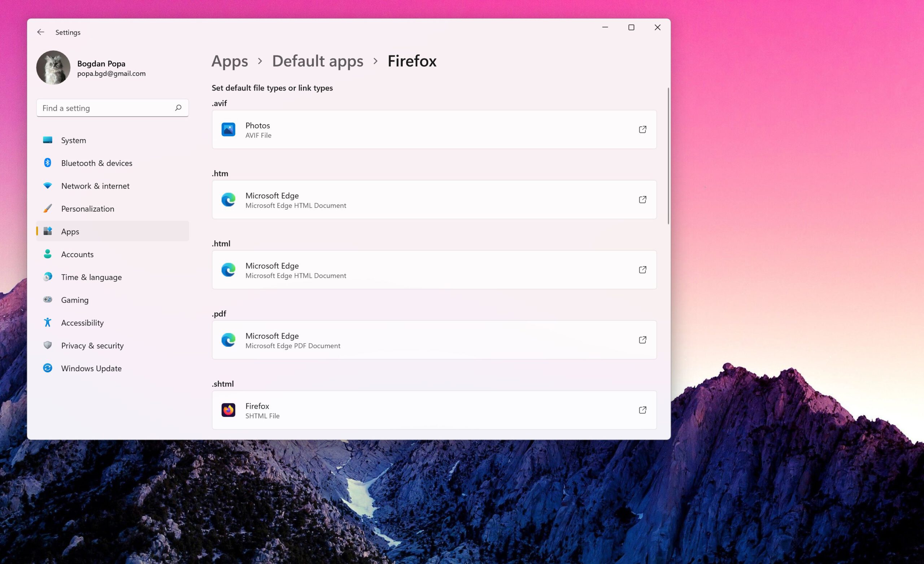Navigate to Default apps breadcrumb

click(318, 61)
